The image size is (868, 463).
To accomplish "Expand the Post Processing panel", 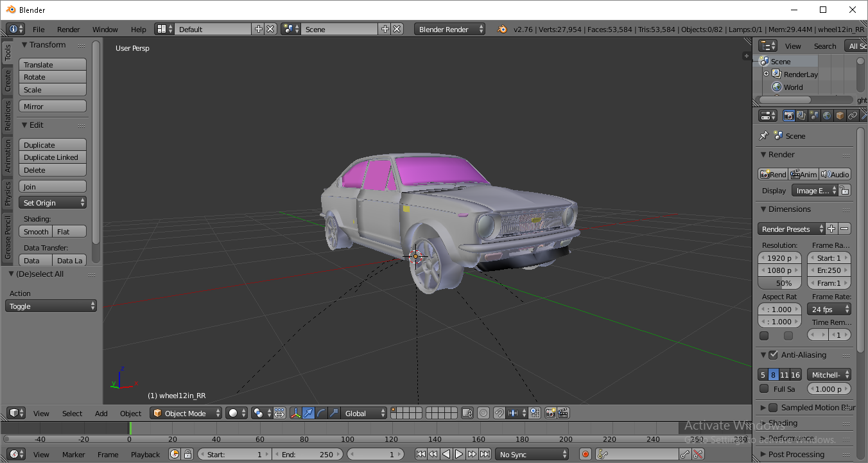I will pos(796,455).
